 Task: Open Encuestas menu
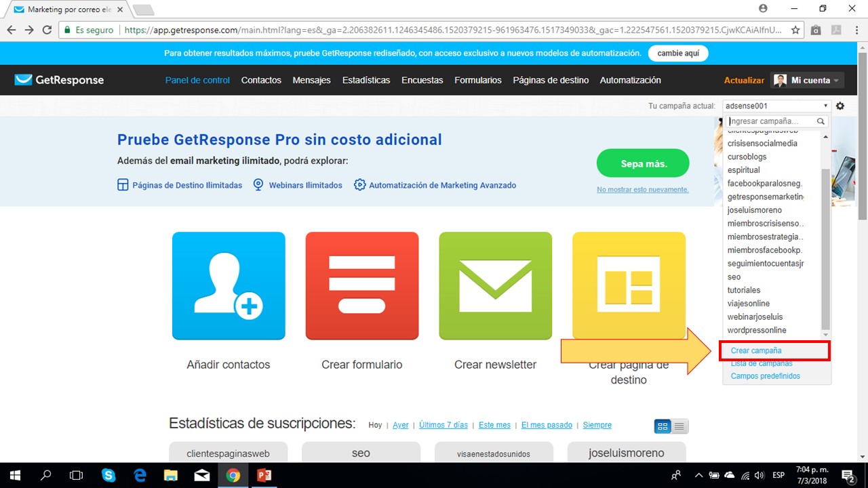(x=422, y=80)
